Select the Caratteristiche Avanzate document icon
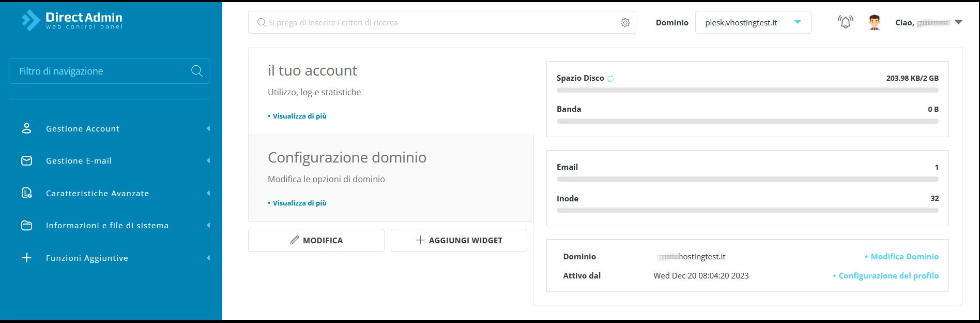This screenshot has width=980, height=323. pos(26,193)
